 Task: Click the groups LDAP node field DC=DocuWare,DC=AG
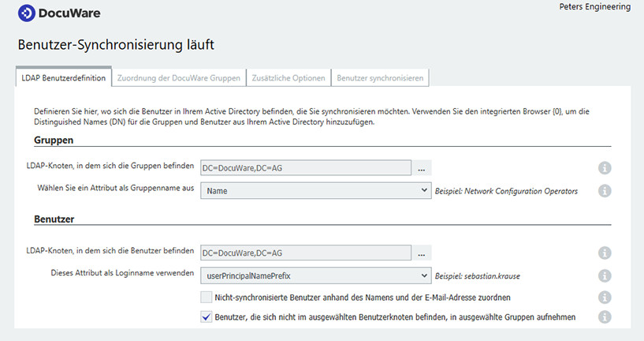click(306, 168)
